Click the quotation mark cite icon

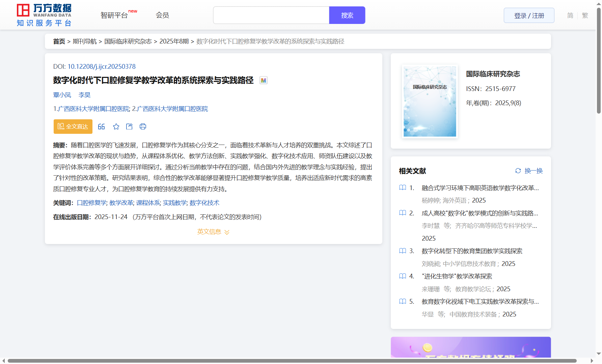[101, 127]
